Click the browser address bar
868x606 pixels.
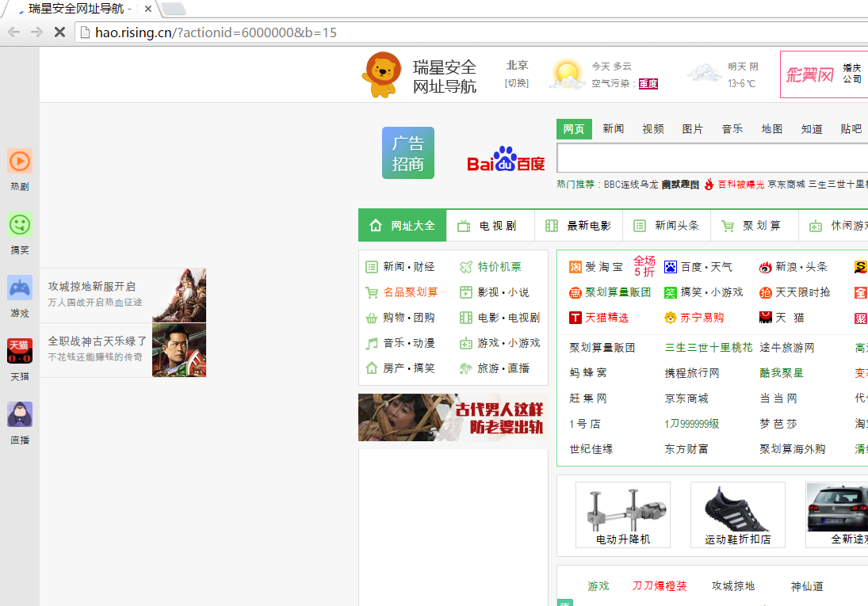(x=471, y=32)
